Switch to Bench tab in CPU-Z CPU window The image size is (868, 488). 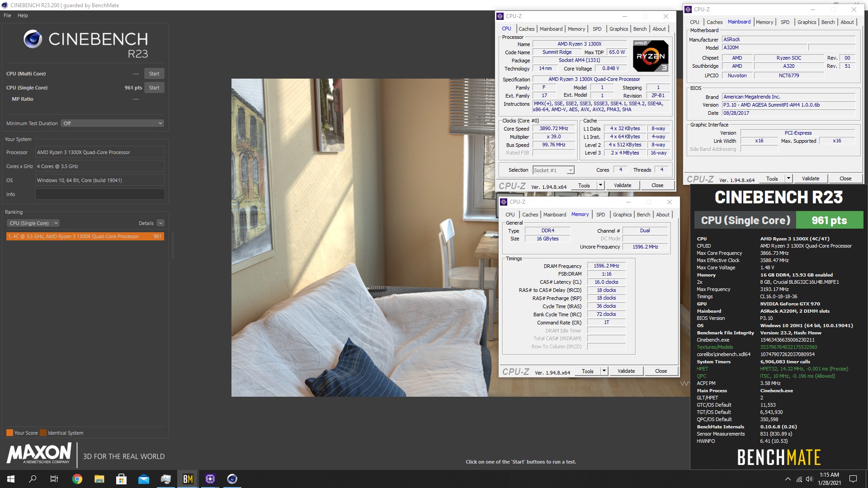[x=640, y=29]
